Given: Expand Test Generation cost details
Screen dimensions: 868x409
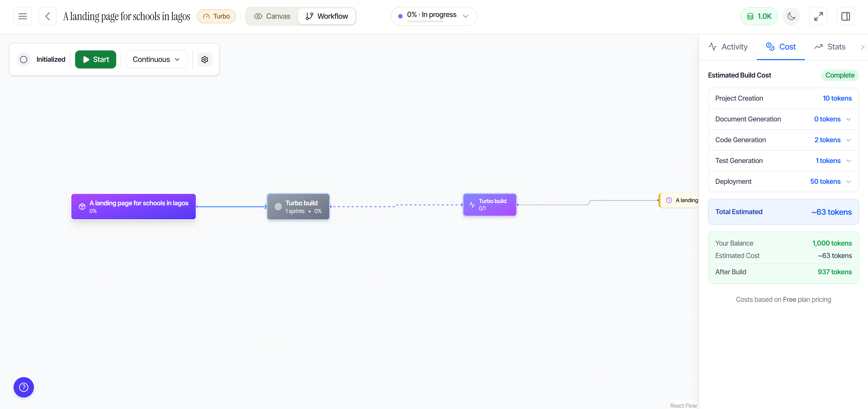Looking at the screenshot, I should tap(849, 161).
